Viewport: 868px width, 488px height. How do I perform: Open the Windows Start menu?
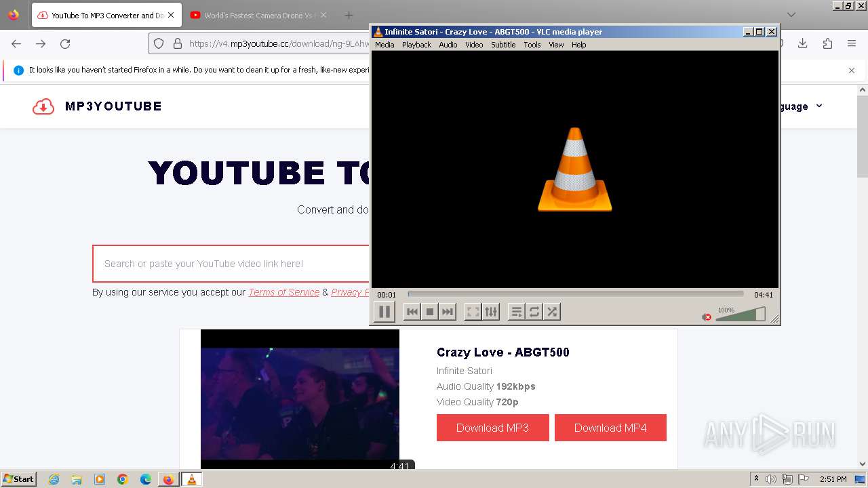coord(18,479)
